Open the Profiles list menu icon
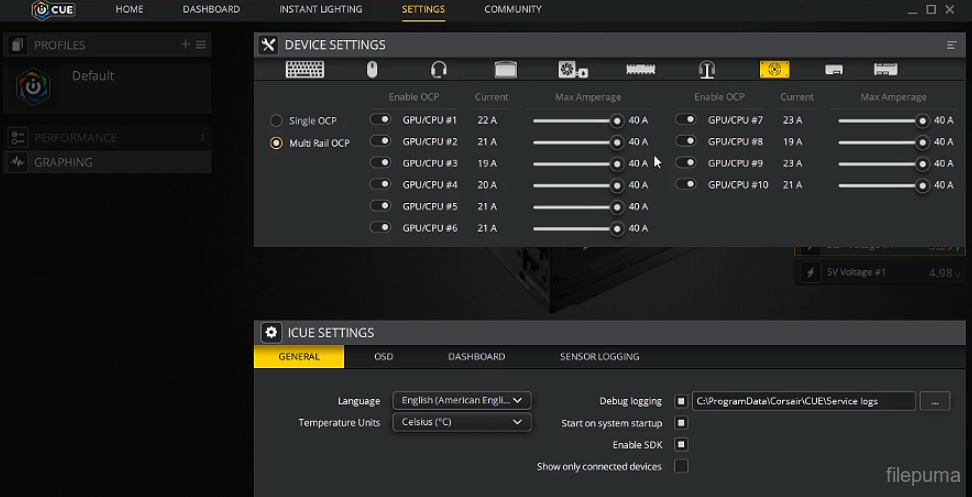Viewport: 972px width, 497px height. [x=201, y=45]
